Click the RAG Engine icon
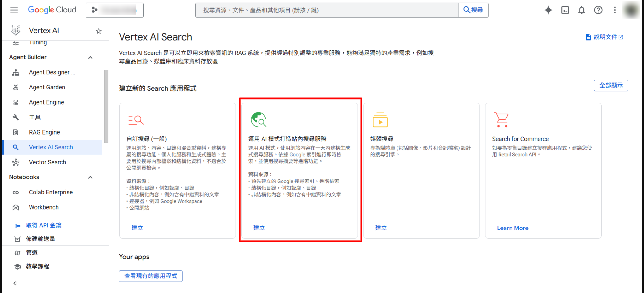 [x=16, y=132]
